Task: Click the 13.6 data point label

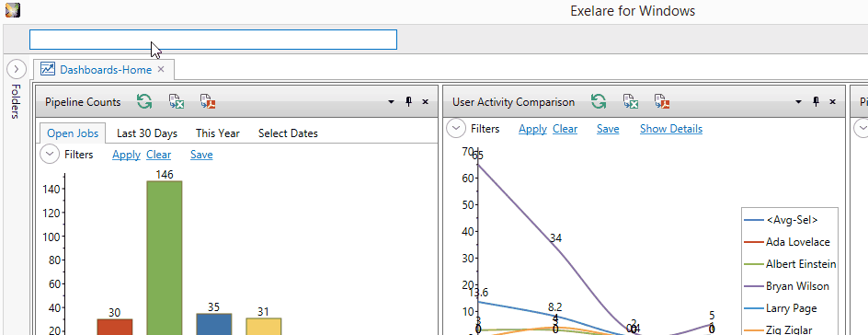Action: click(x=479, y=293)
